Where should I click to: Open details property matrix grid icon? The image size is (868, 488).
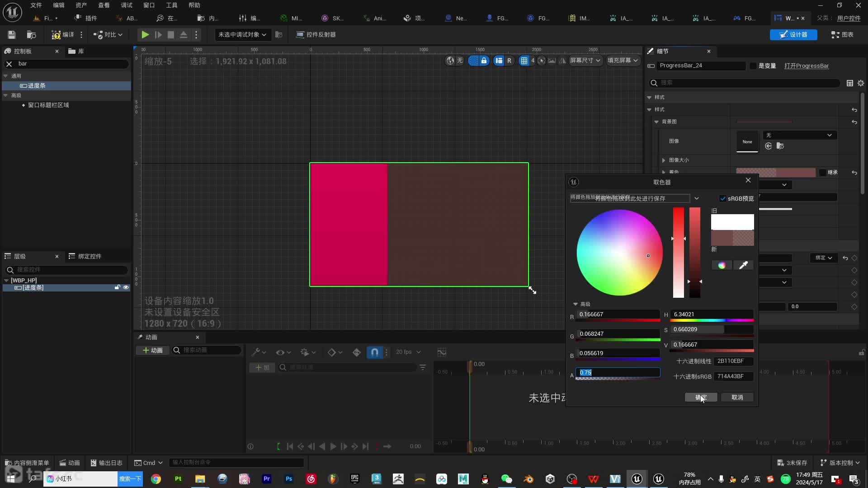coord(849,83)
